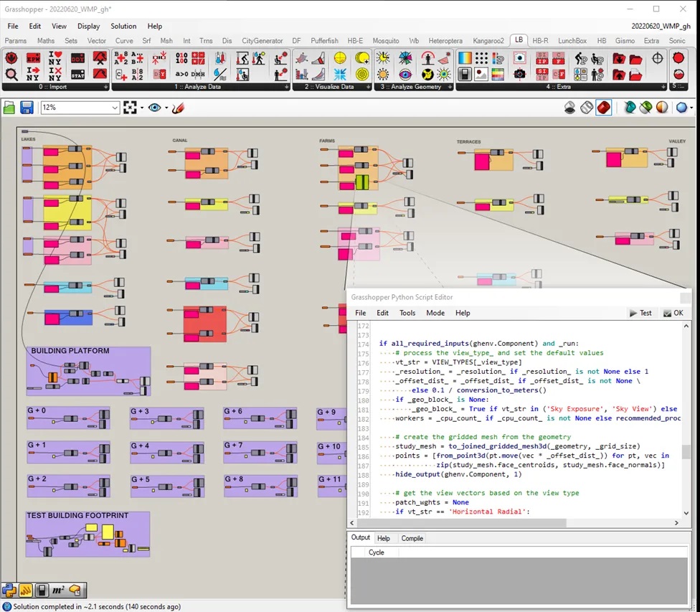Click the script editor vertical scrollbar thumb

coord(686,452)
